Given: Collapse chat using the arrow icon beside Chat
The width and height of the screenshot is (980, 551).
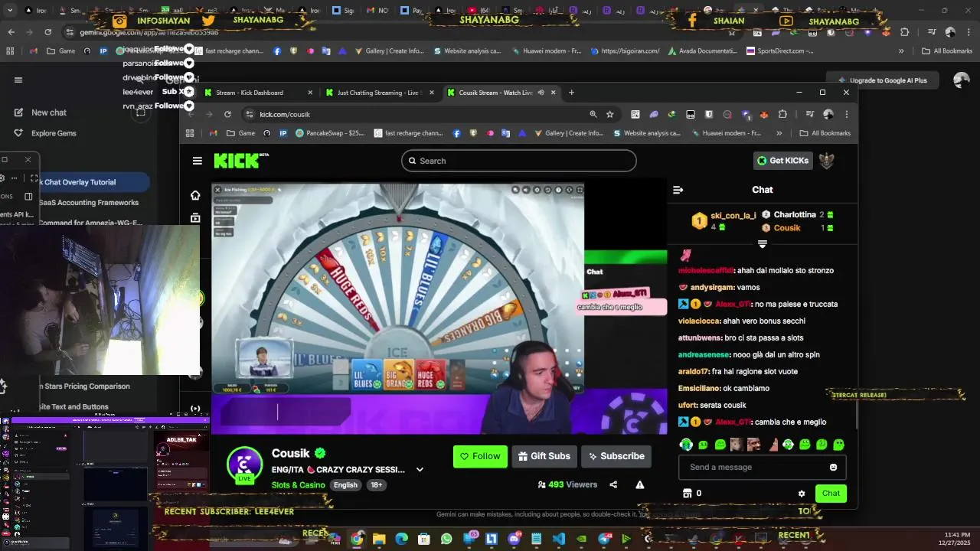Looking at the screenshot, I should (x=678, y=190).
